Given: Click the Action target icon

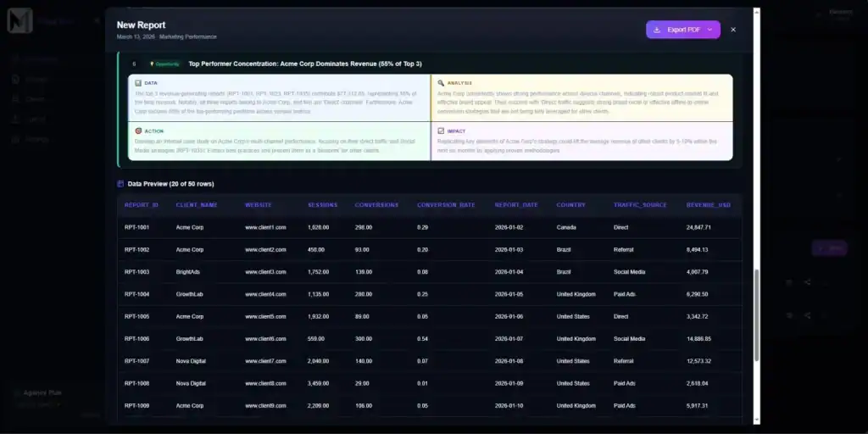Looking at the screenshot, I should pos(138,131).
